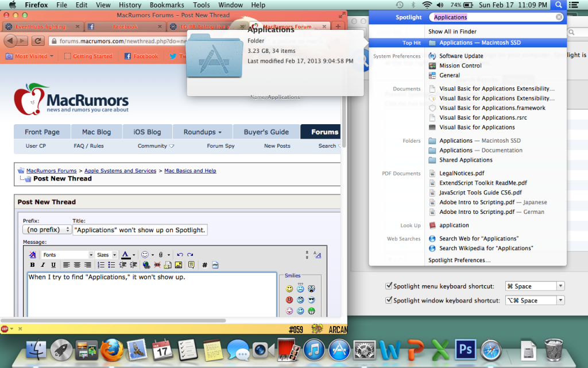Click the New Posts forum link
Viewport: 588px width, 368px height.
point(277,145)
